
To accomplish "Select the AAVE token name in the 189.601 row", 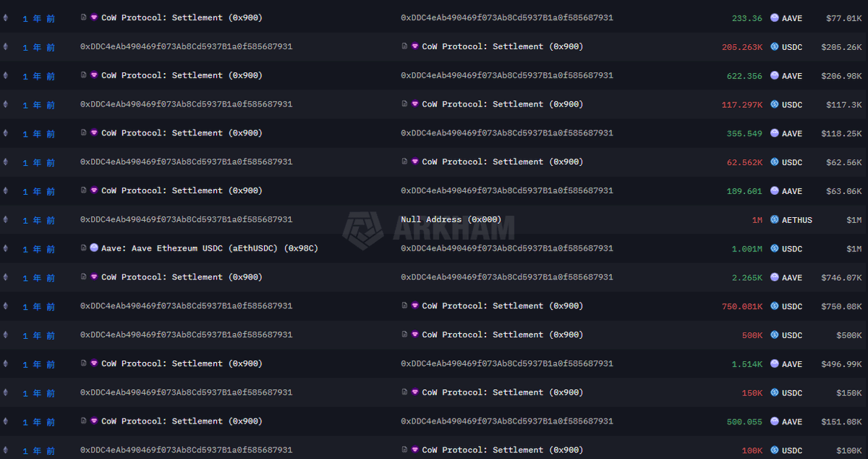I will (x=792, y=191).
